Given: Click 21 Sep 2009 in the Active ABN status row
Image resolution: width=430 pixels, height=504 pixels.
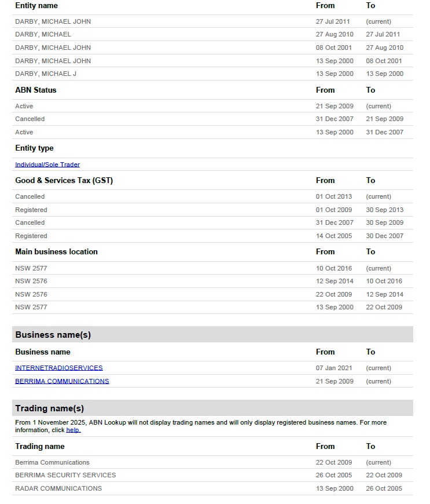Looking at the screenshot, I should (x=335, y=106).
